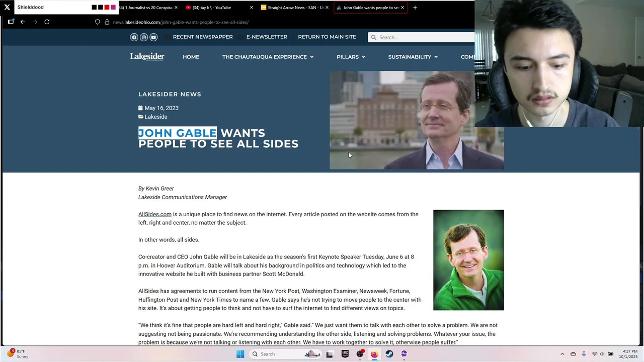Viewport: 644px width, 362px height.
Task: Open Steam from the taskbar
Action: tap(389, 354)
